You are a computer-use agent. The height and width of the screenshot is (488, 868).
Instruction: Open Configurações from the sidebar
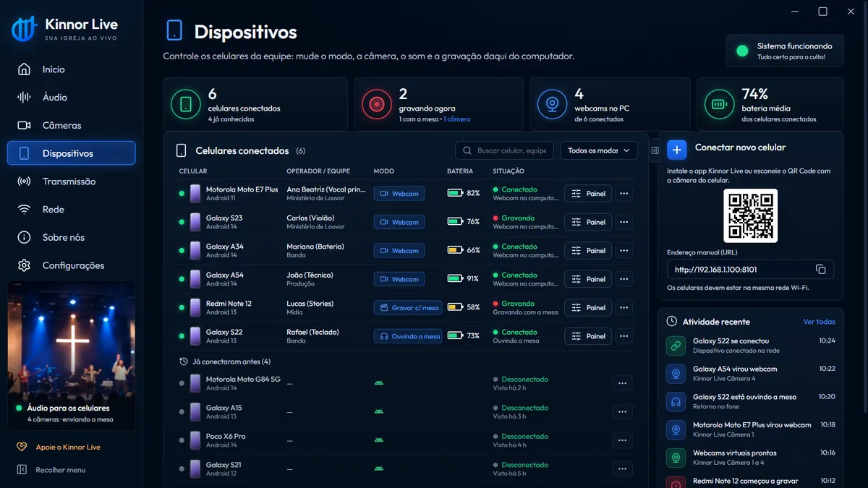(x=71, y=265)
